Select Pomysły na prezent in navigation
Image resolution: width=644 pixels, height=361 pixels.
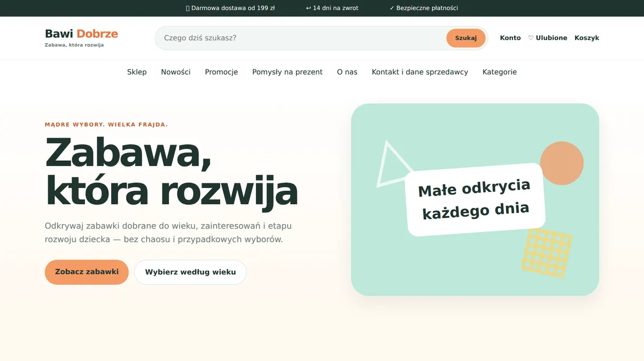[x=287, y=72]
